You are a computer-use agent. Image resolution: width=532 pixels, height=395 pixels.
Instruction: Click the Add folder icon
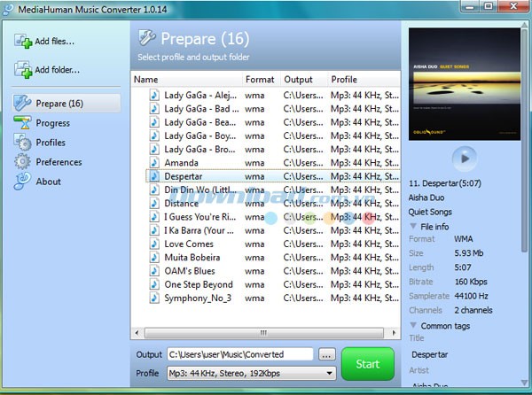(23, 70)
